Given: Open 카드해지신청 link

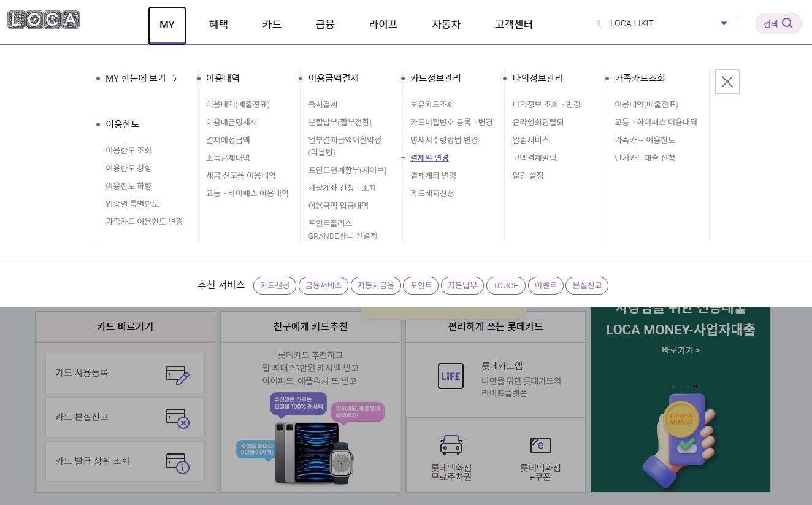Looking at the screenshot, I should point(432,193).
